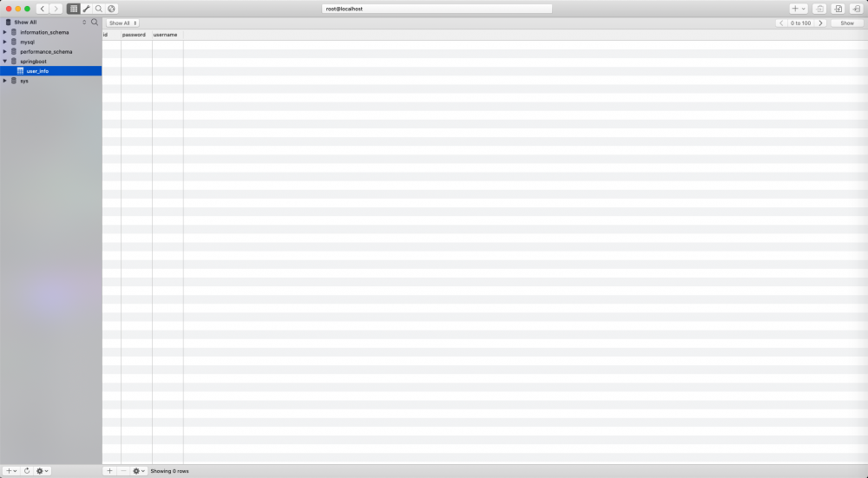This screenshot has width=868, height=478.
Task: Click the database import arrow icon at far right
Action: (857, 9)
